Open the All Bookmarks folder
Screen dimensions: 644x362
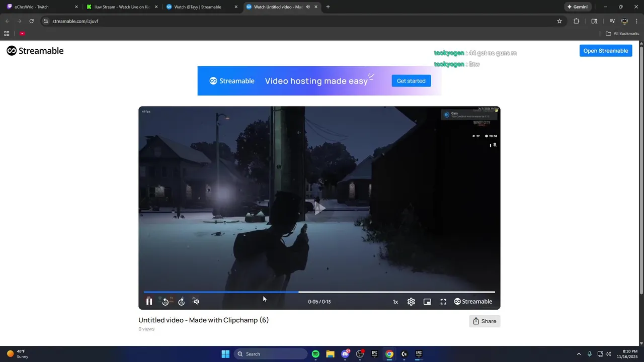point(622,34)
